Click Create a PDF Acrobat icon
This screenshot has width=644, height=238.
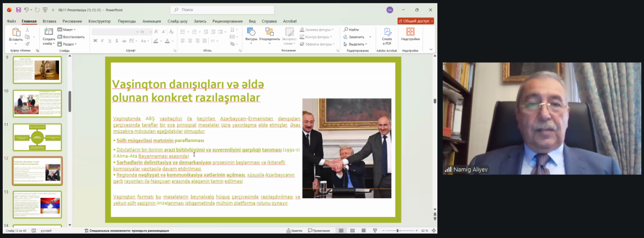[386, 34]
